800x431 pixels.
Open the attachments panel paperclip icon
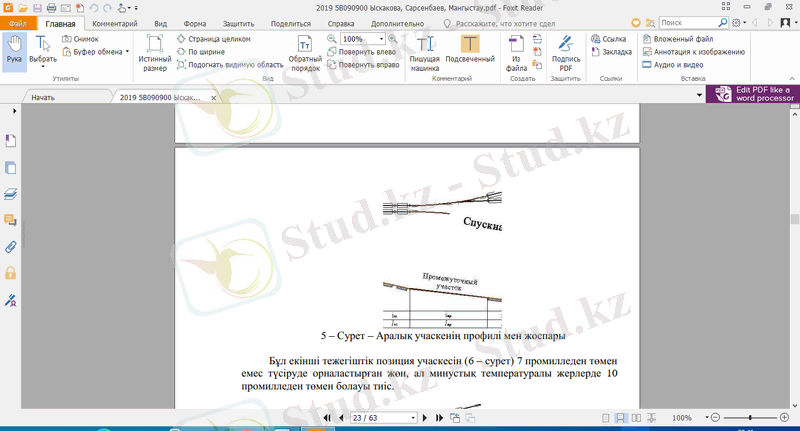click(x=11, y=245)
